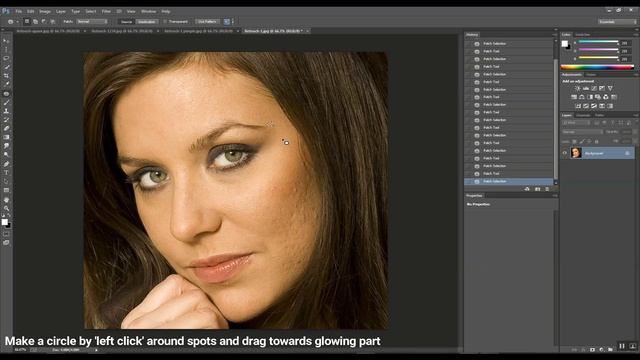Select the Pen tool
Image resolution: width=640 pixels, height=360 pixels.
coord(6,164)
